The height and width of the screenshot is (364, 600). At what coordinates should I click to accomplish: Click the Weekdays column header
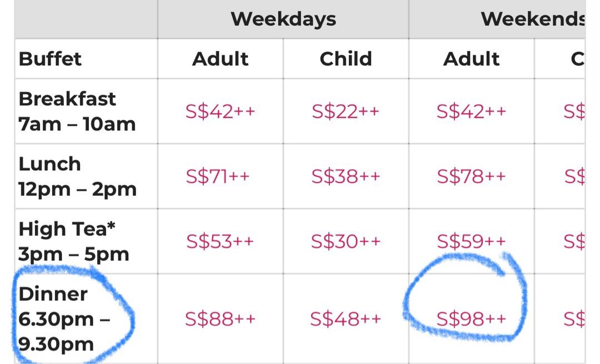(283, 19)
